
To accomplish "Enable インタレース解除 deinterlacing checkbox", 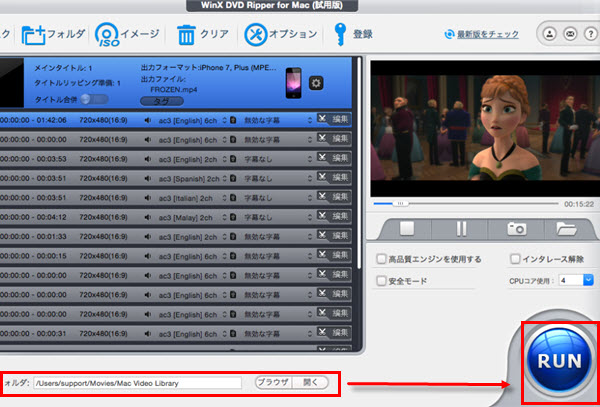I will [515, 259].
